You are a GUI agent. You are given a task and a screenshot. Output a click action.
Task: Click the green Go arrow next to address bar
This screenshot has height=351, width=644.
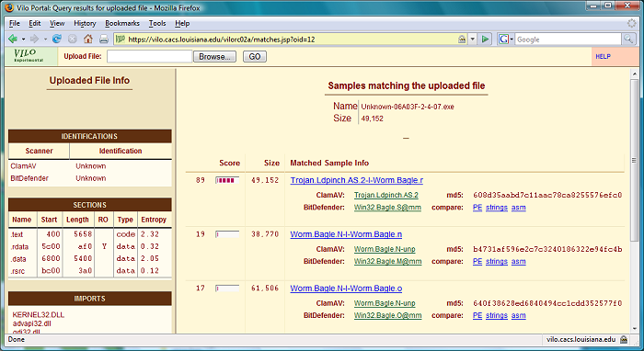click(x=486, y=39)
